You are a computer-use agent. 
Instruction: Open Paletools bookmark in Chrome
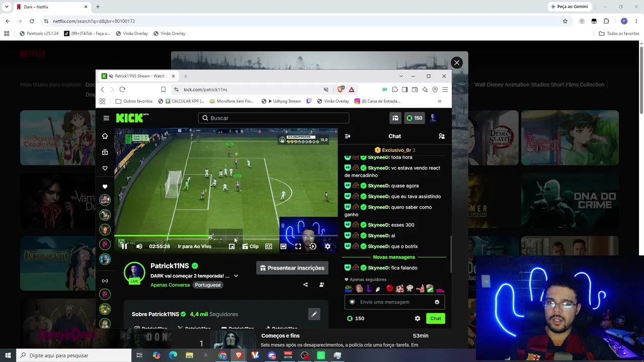39,34
